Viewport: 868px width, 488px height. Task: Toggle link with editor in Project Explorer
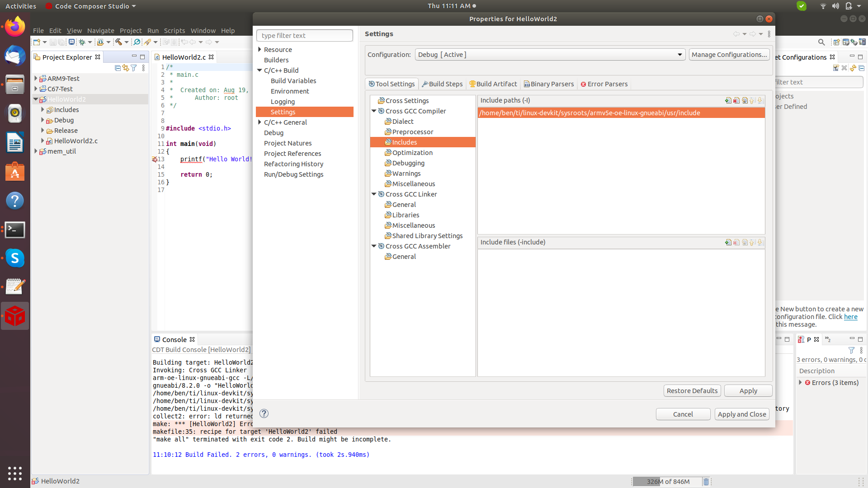click(126, 68)
